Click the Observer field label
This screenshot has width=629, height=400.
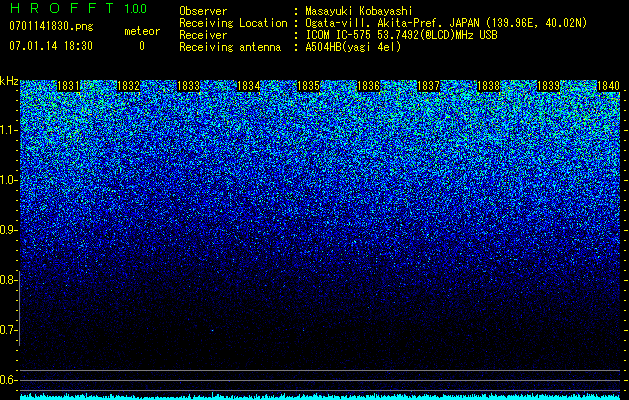pos(203,11)
